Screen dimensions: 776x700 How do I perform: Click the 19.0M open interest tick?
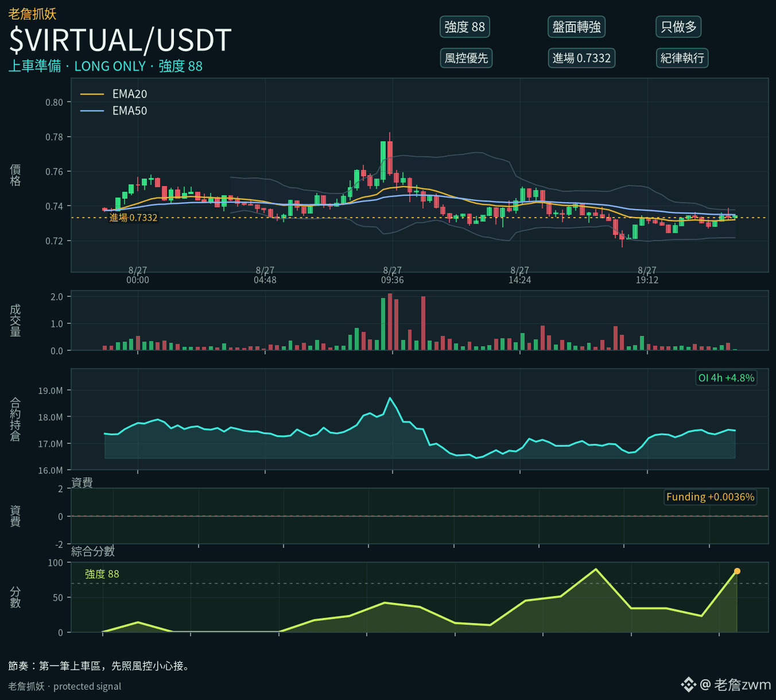coord(51,390)
